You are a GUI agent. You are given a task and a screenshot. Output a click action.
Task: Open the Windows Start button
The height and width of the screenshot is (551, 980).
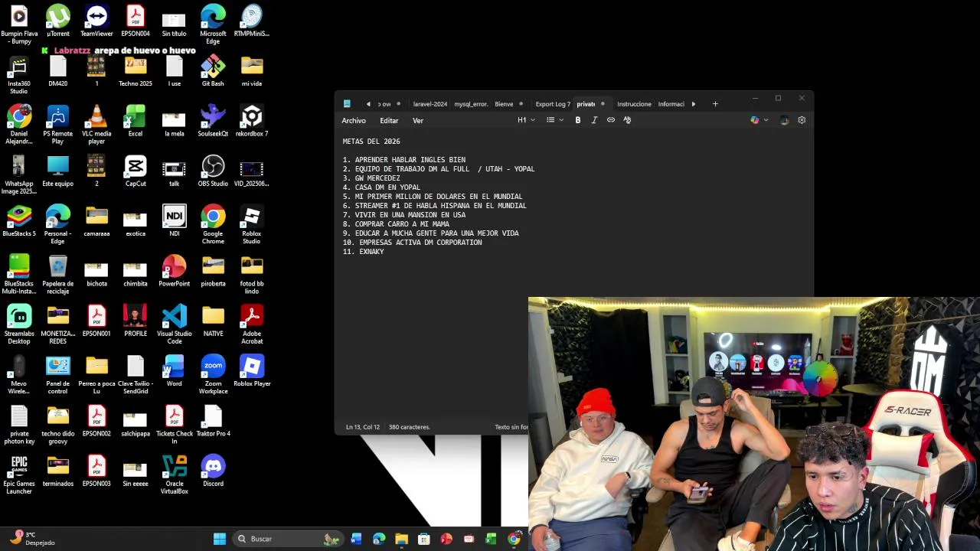pos(220,539)
